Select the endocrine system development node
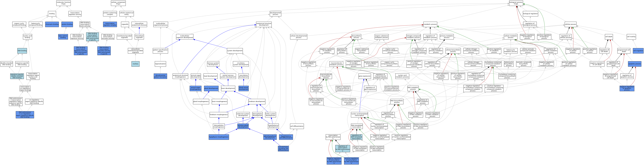 [x=243, y=115]
